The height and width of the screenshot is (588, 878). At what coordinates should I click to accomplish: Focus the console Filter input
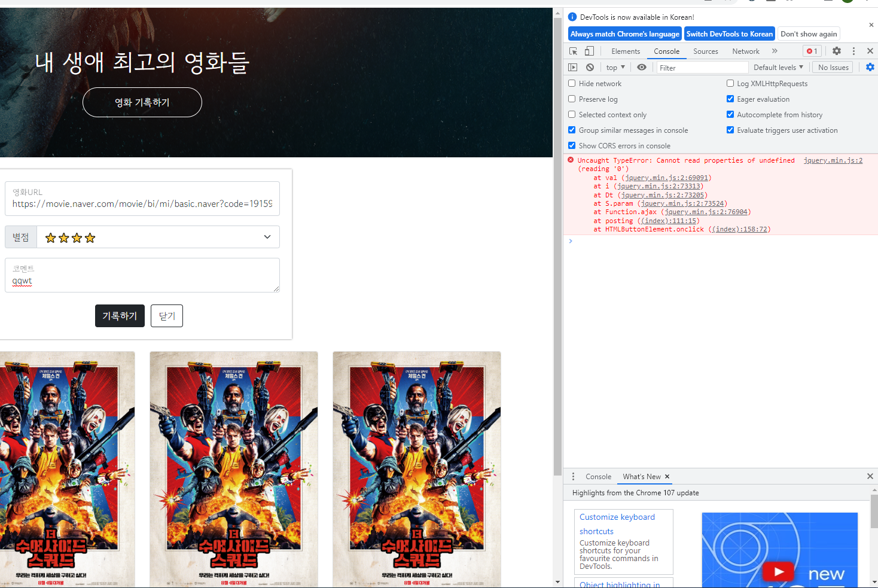pos(702,68)
